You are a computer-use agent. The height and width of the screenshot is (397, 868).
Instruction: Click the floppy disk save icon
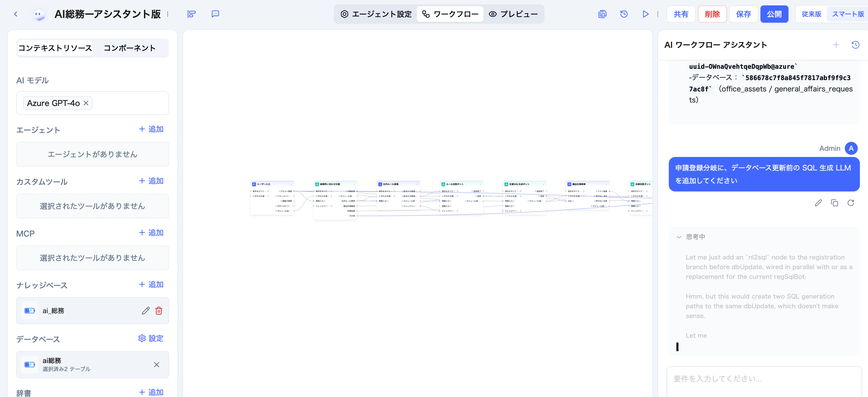602,14
